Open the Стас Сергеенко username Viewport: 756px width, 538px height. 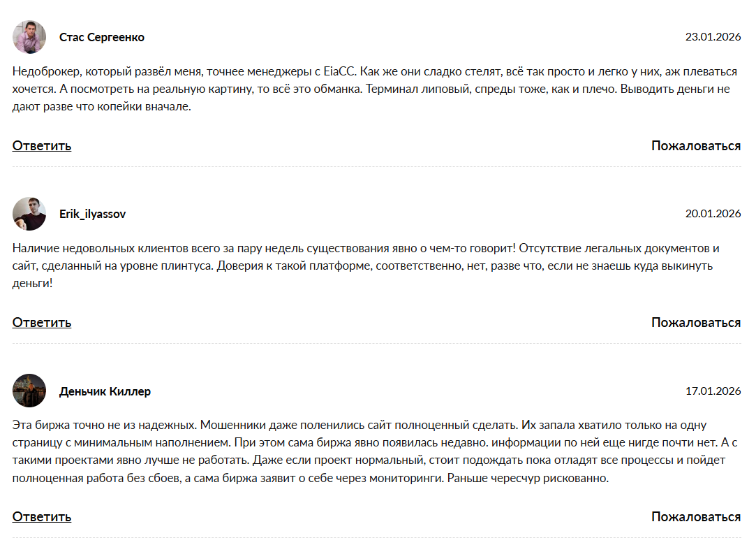click(102, 37)
